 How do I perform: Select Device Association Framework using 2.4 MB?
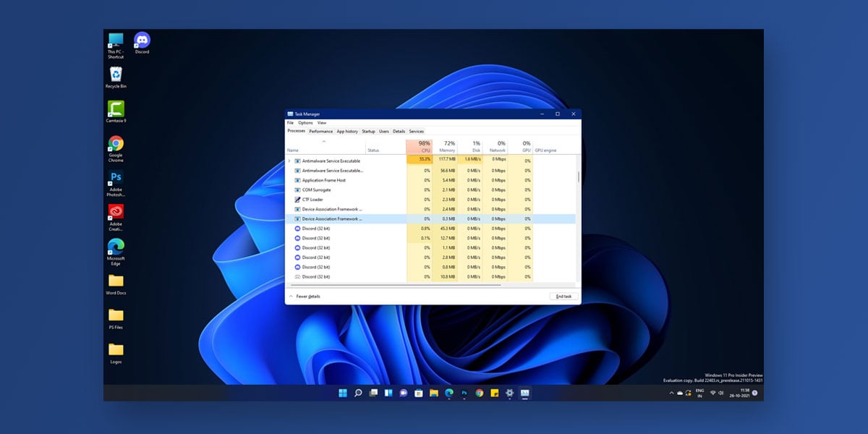431,209
